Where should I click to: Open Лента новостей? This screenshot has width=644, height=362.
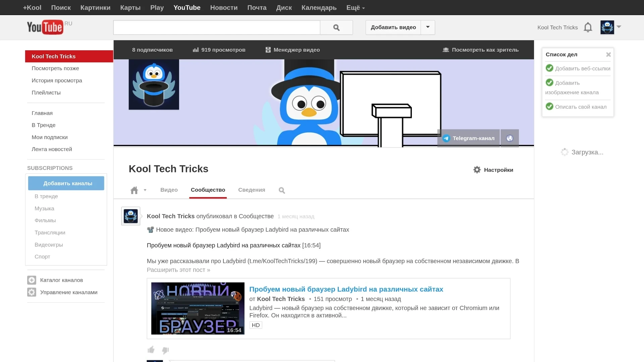tap(52, 149)
